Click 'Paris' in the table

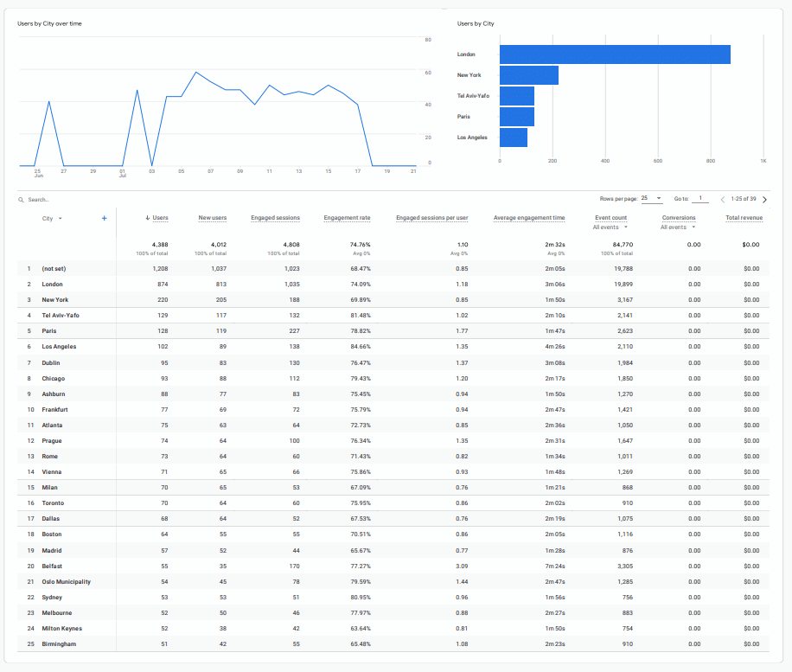(x=49, y=331)
